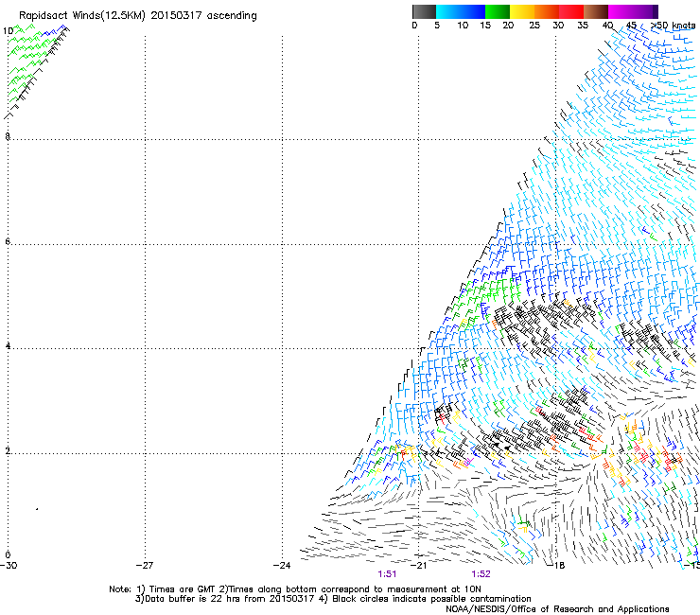The width and height of the screenshot is (700, 615).
Task: Click the '10' latitude axis label
Action: (x=8, y=31)
